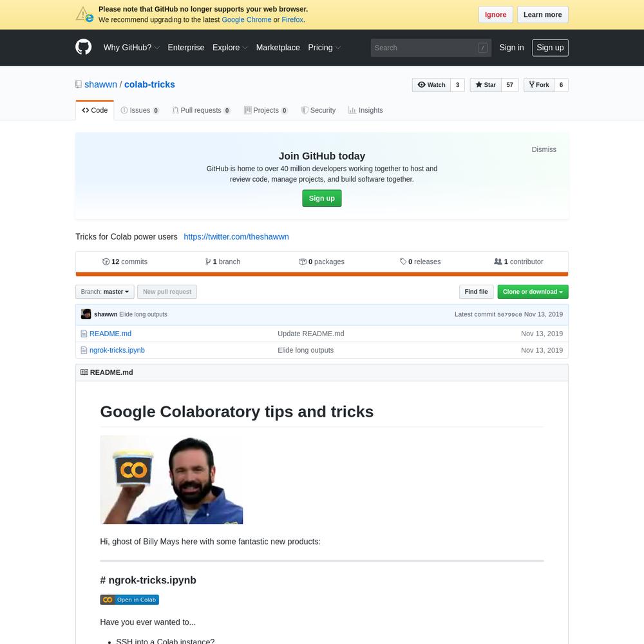644x644 pixels.
Task: Click the ngrok-tricks.ipynb file icon
Action: coord(84,350)
